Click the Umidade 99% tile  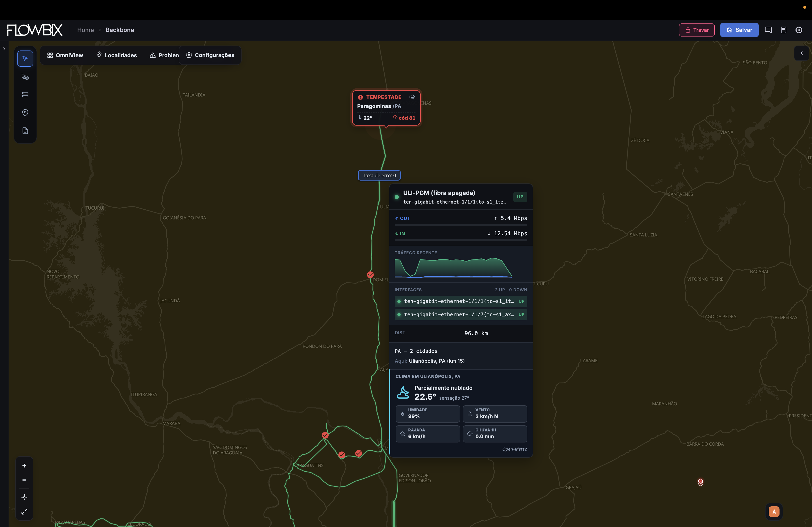coord(427,414)
